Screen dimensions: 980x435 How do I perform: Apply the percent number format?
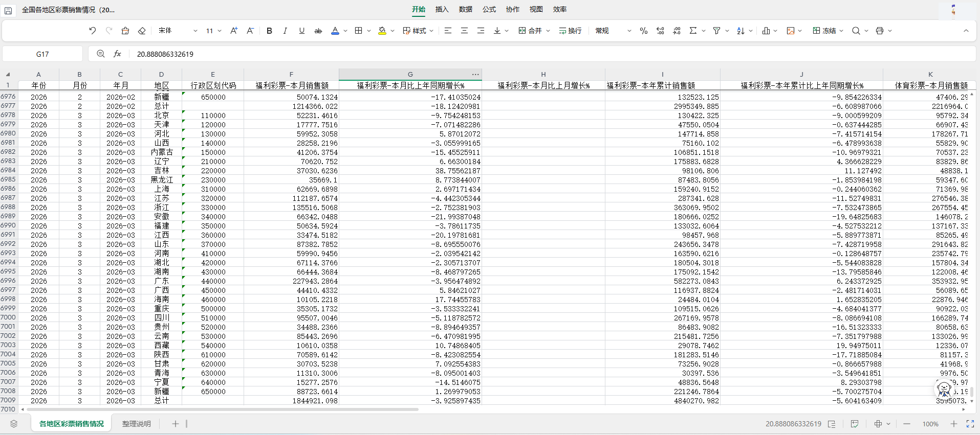tap(644, 31)
